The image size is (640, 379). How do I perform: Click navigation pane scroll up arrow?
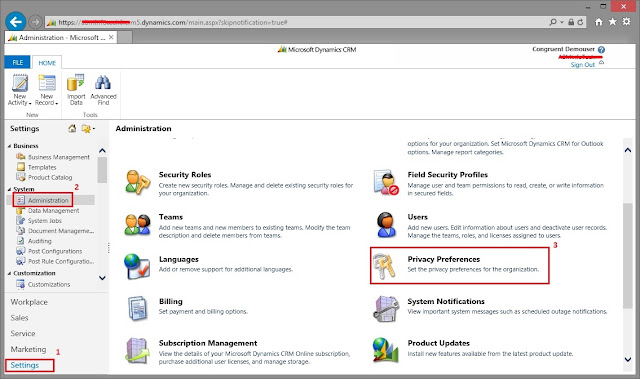coord(102,151)
